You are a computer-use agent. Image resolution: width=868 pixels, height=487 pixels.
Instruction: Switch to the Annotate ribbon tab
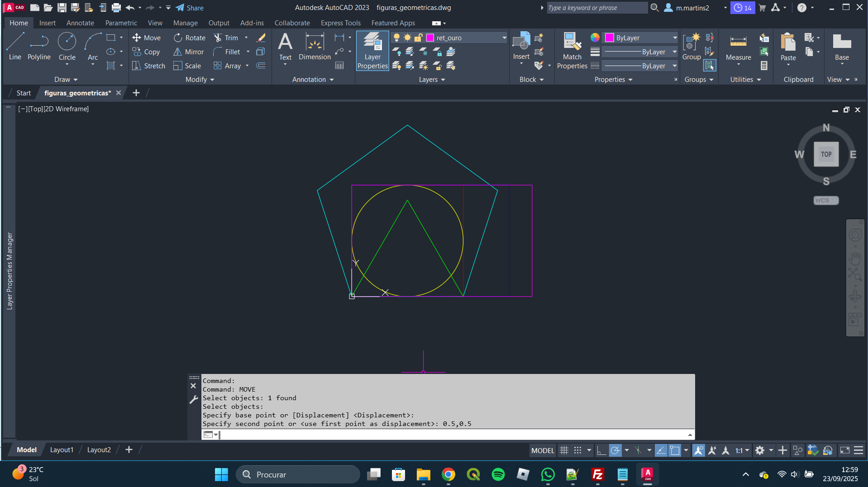(x=80, y=23)
